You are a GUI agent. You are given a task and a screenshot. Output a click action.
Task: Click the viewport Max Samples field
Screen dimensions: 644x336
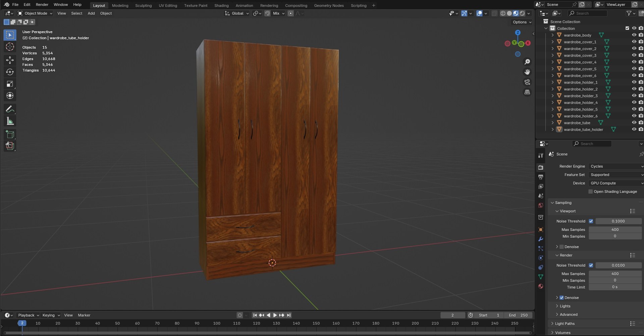click(615, 230)
